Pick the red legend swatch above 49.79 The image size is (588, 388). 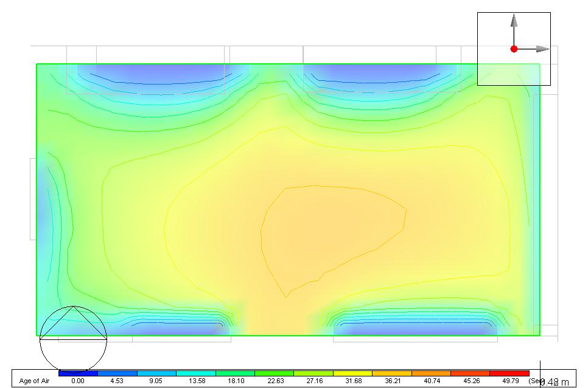coord(509,373)
